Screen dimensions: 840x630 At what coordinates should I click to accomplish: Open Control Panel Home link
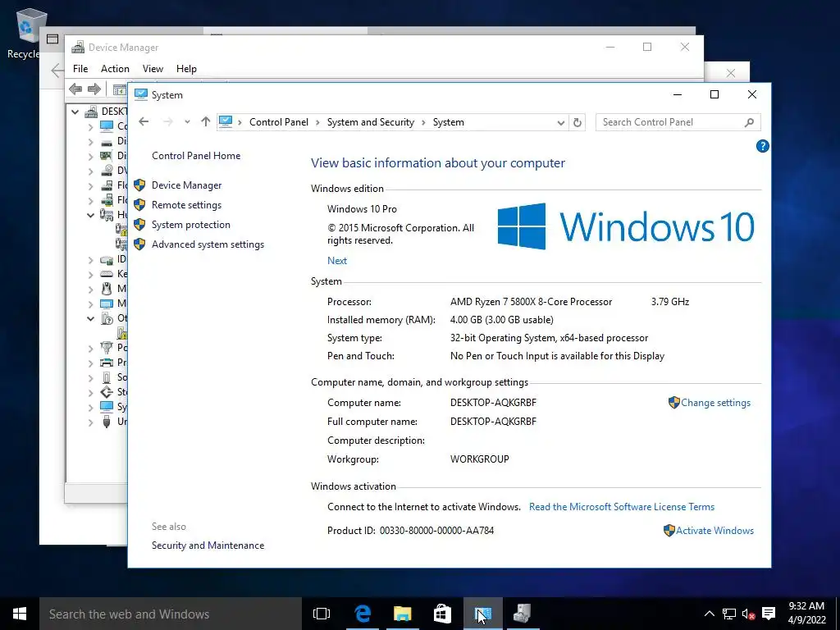(196, 156)
